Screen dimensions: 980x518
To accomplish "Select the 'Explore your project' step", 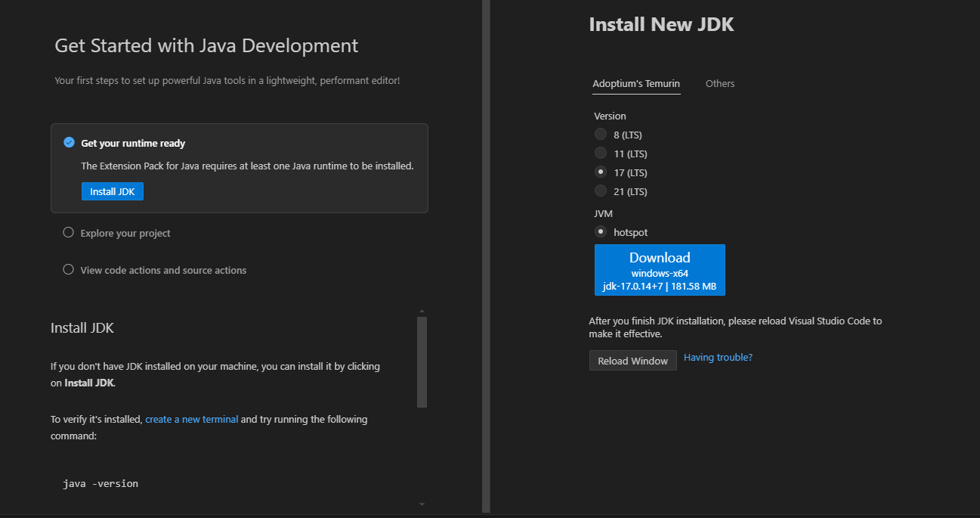I will click(125, 233).
